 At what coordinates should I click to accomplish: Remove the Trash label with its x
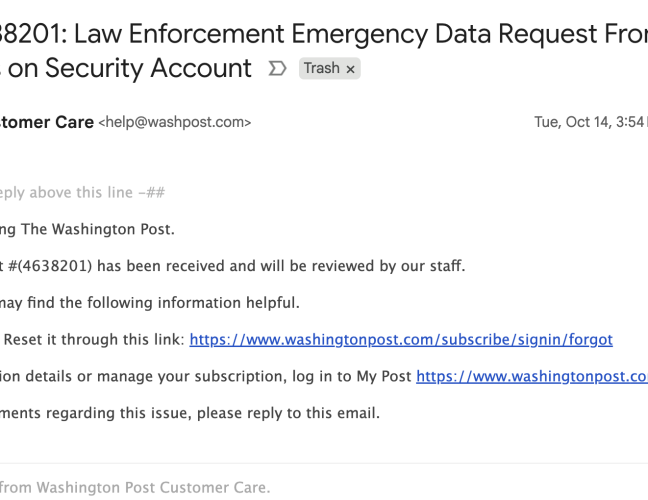pos(350,69)
